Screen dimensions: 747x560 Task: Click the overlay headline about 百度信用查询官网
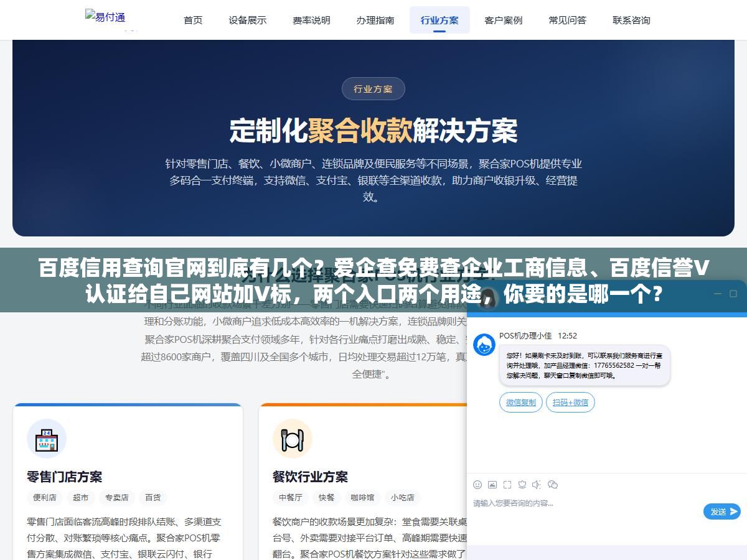[374, 281]
